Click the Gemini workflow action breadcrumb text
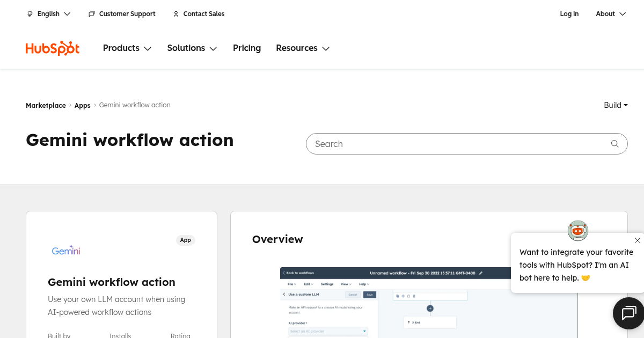This screenshot has height=338, width=644. [135, 105]
